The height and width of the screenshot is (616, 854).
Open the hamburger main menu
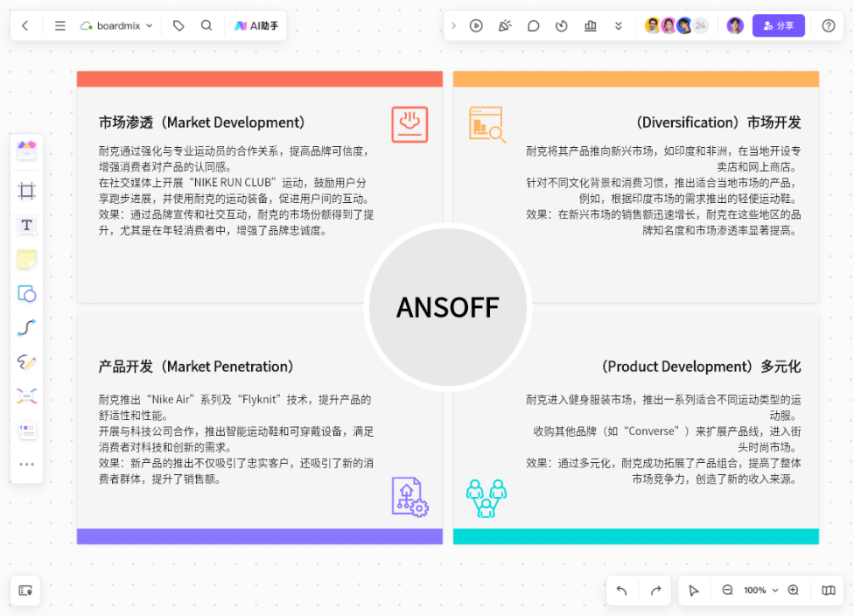coord(59,25)
